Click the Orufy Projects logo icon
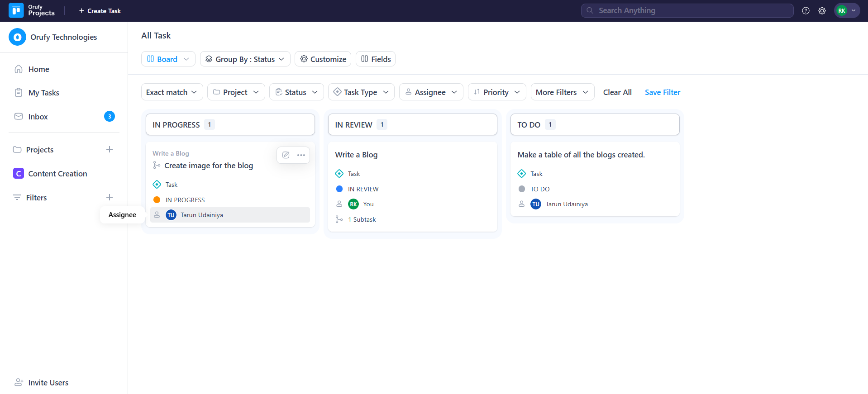The image size is (868, 394). coord(16,10)
